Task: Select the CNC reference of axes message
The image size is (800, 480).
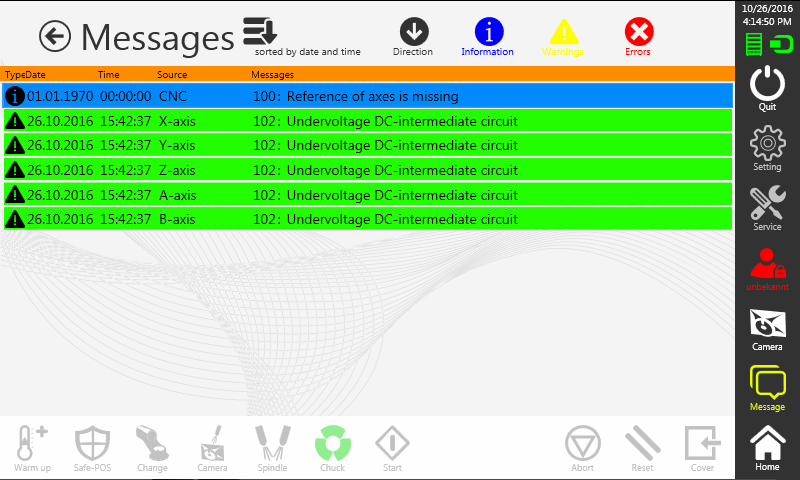Action: click(368, 96)
